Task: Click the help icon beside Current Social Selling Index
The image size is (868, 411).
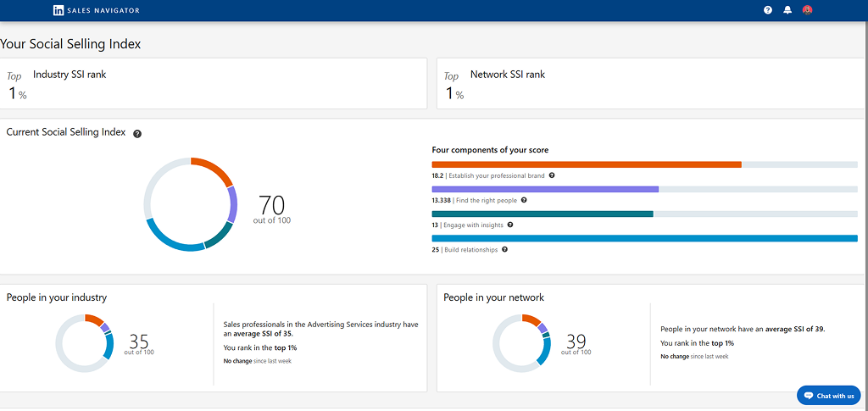Action: pyautogui.click(x=137, y=134)
